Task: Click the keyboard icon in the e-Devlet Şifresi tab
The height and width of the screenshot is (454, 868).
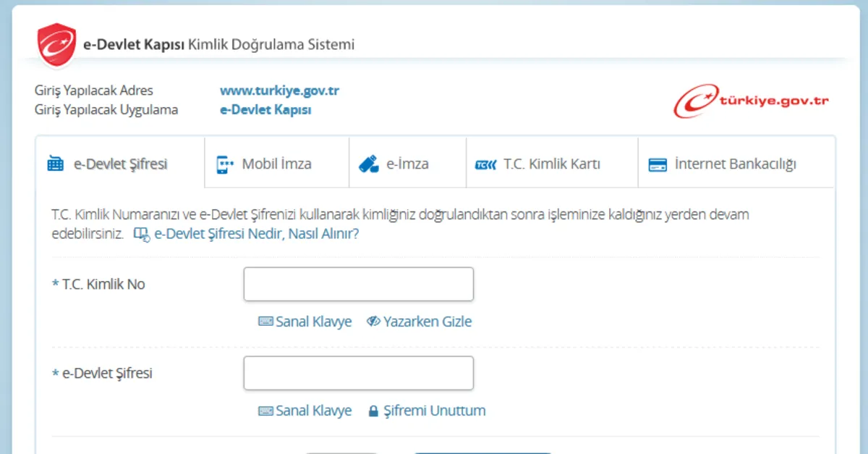Action: pos(56,164)
